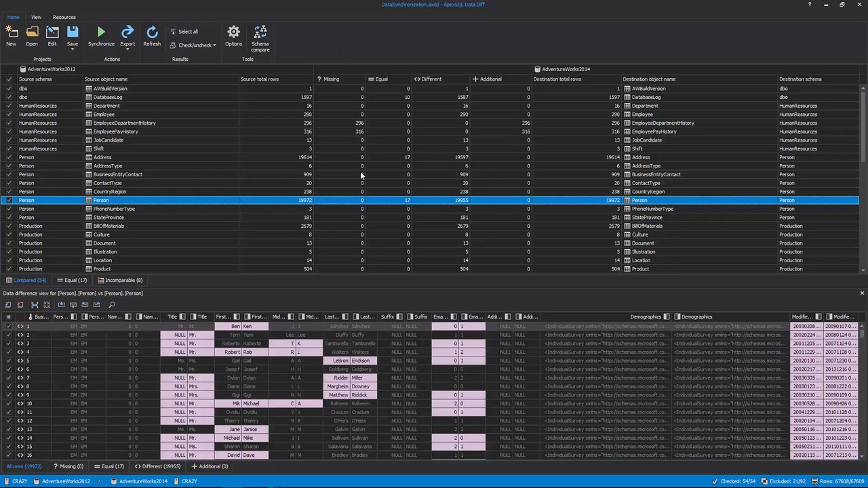Open the Resources tab
Screen dimensions: 868x488
[64, 17]
